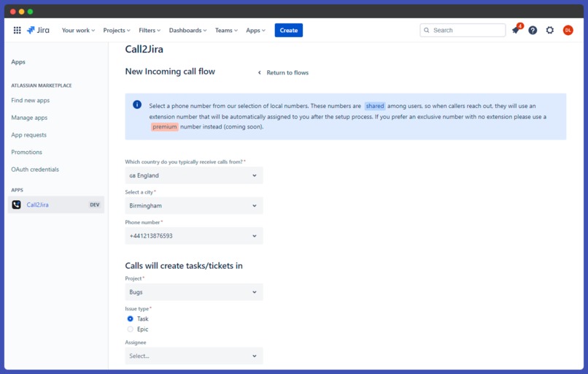588x374 pixels.
Task: Click Return to flows link
Action: [287, 72]
